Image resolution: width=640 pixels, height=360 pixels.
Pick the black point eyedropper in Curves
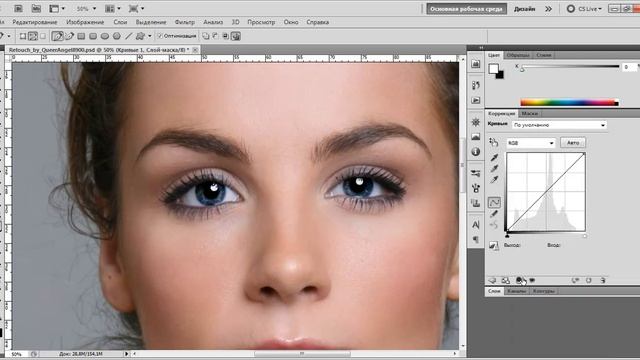[494, 158]
